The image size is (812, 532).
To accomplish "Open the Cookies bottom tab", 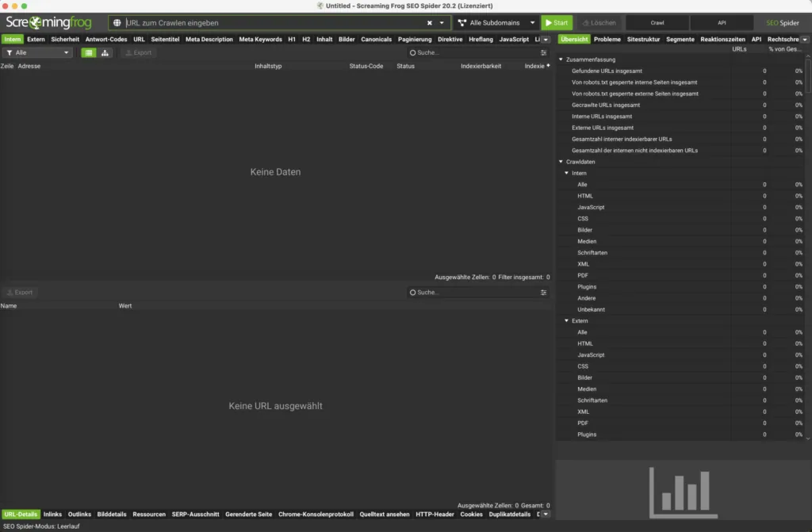I will click(471, 515).
